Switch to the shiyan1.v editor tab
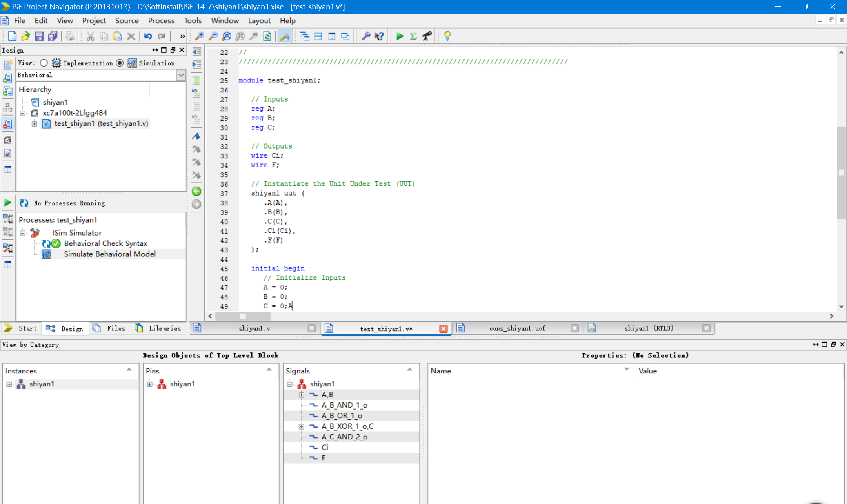Screen dimensions: 847x504 point(254,328)
